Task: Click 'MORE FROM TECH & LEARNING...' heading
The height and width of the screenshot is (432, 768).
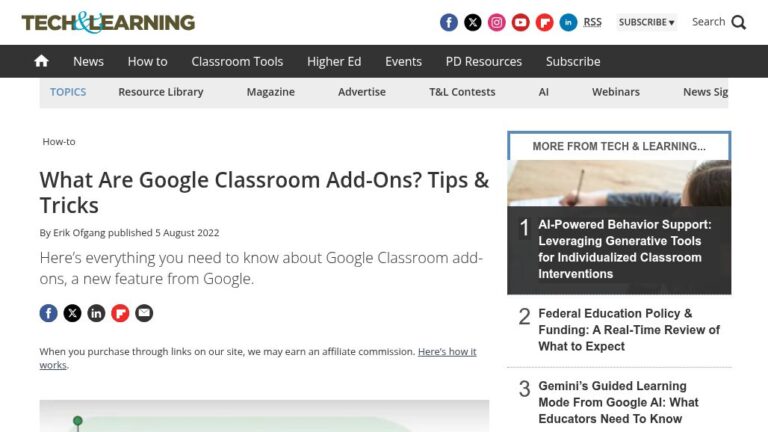Action: [x=619, y=146]
